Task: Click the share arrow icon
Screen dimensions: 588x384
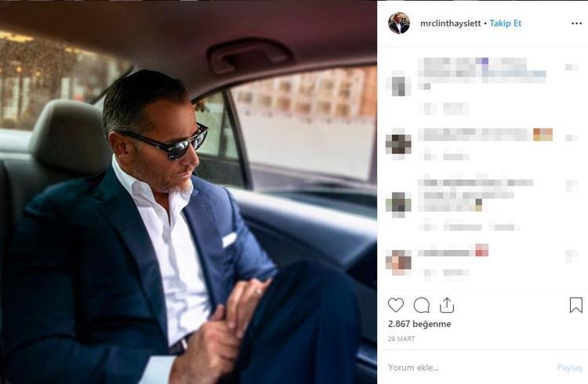Action: point(447,305)
